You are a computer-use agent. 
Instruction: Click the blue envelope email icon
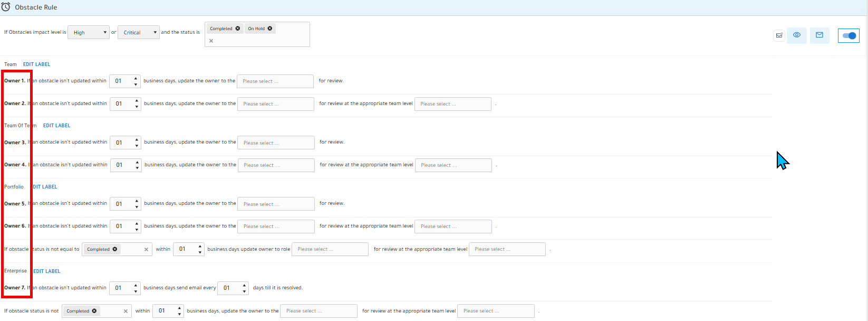pyautogui.click(x=819, y=35)
